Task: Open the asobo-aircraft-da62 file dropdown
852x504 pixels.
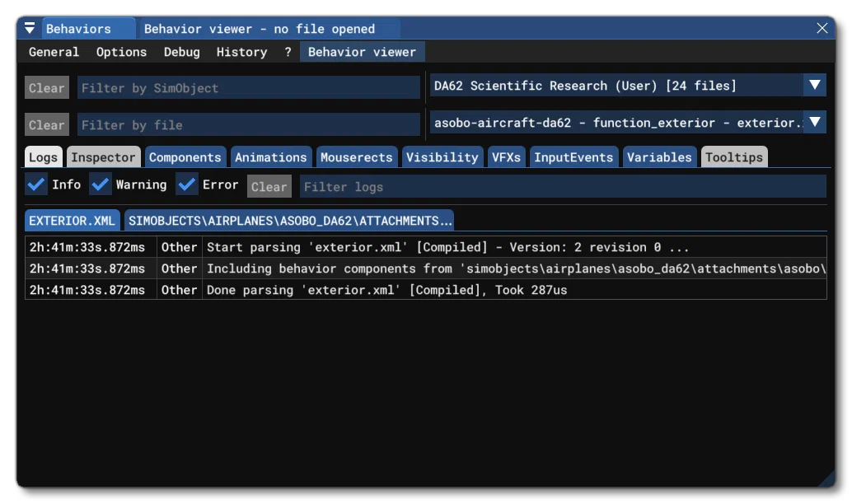Action: click(628, 123)
